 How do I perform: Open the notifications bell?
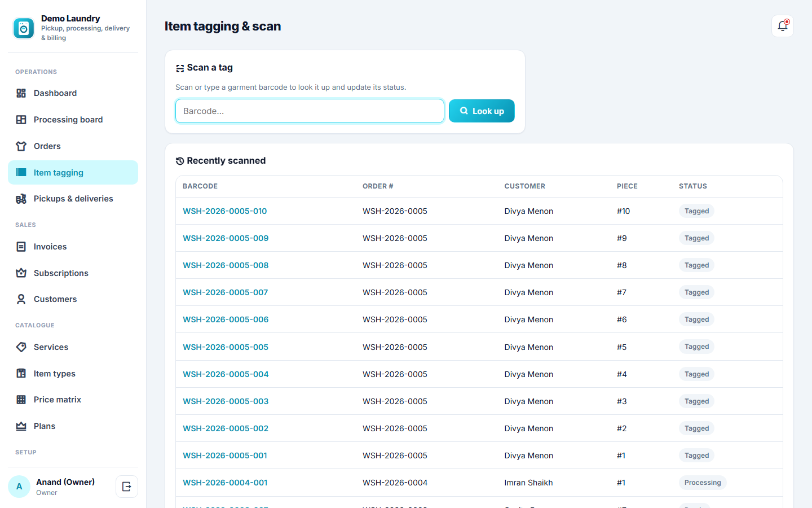pyautogui.click(x=782, y=26)
